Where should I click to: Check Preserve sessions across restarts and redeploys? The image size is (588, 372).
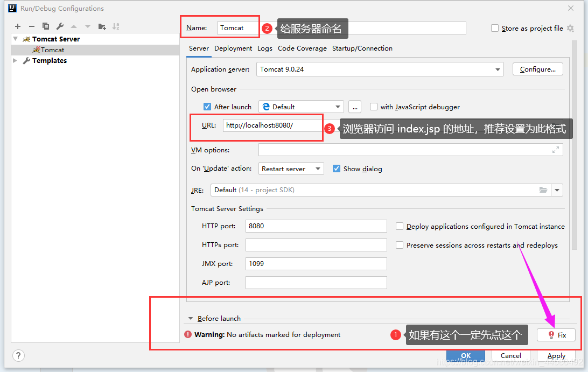pos(400,245)
